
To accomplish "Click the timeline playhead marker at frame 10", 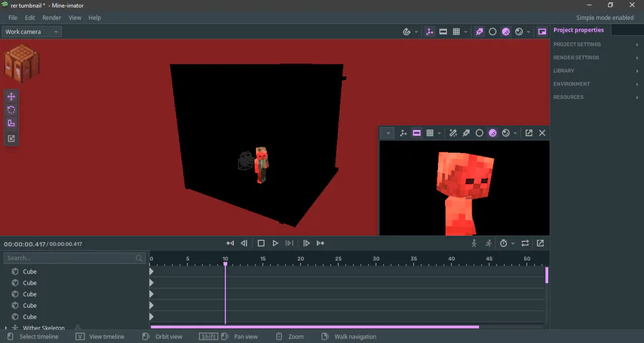I will click(225, 264).
